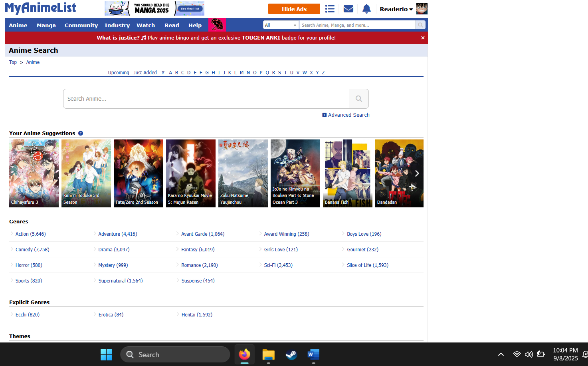588x366 pixels.
Task: Expand the Advanced Search options
Action: tap(346, 115)
